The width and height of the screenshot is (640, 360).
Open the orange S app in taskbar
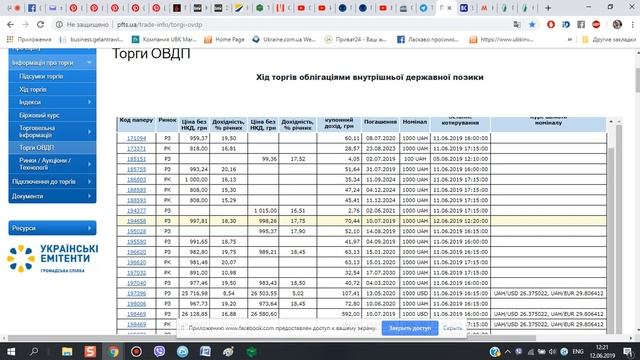click(x=90, y=351)
